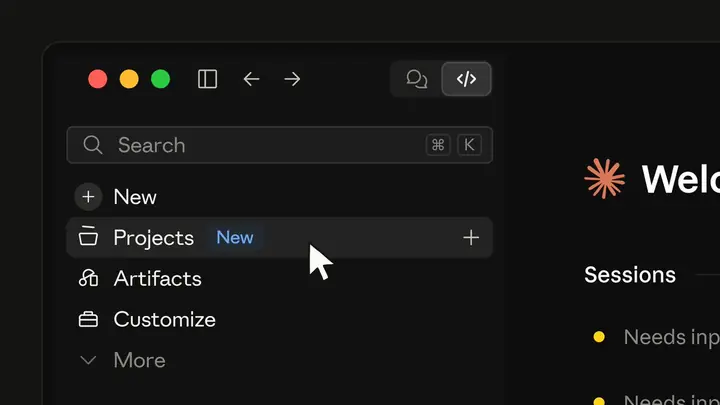Toggle the sidebar panel icon

click(208, 79)
